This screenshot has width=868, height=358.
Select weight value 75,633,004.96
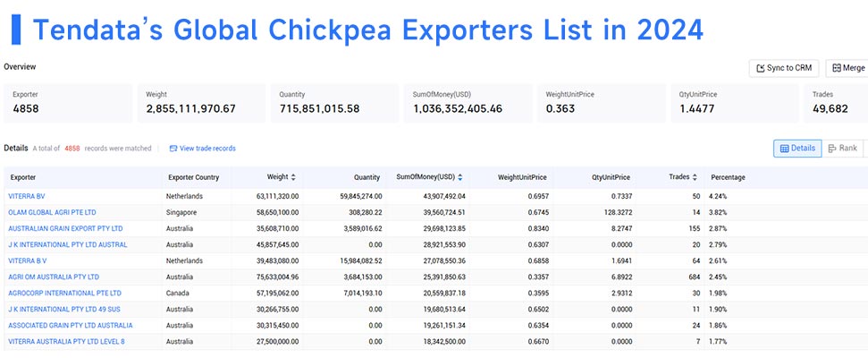click(x=275, y=277)
